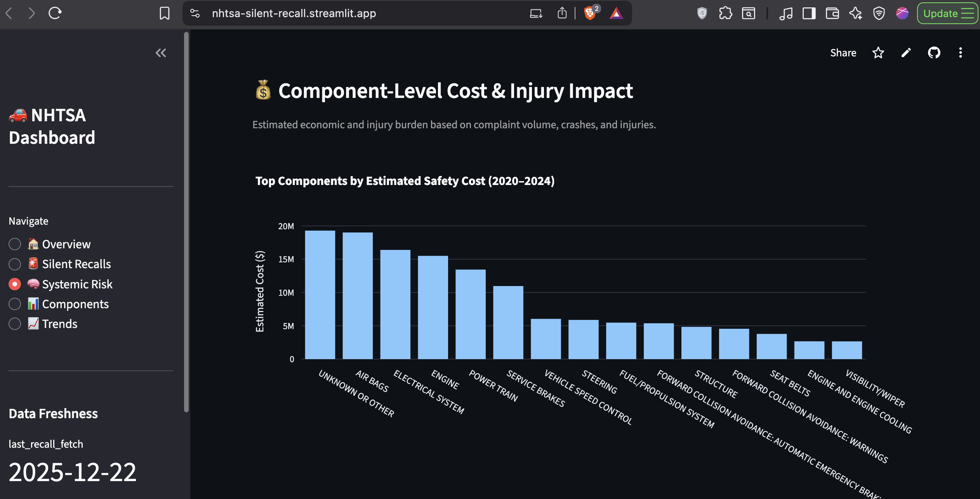
Task: Star this Streamlit app
Action: coord(878,52)
